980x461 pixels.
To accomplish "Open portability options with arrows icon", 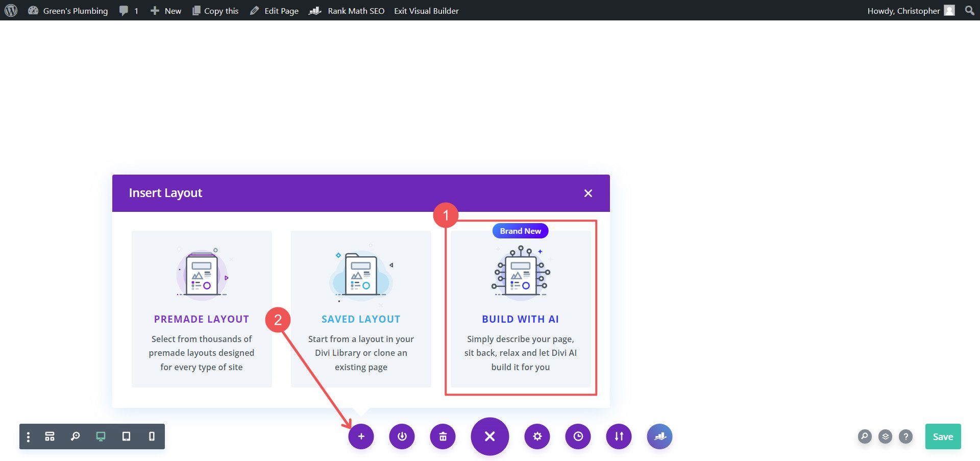I will pos(619,436).
